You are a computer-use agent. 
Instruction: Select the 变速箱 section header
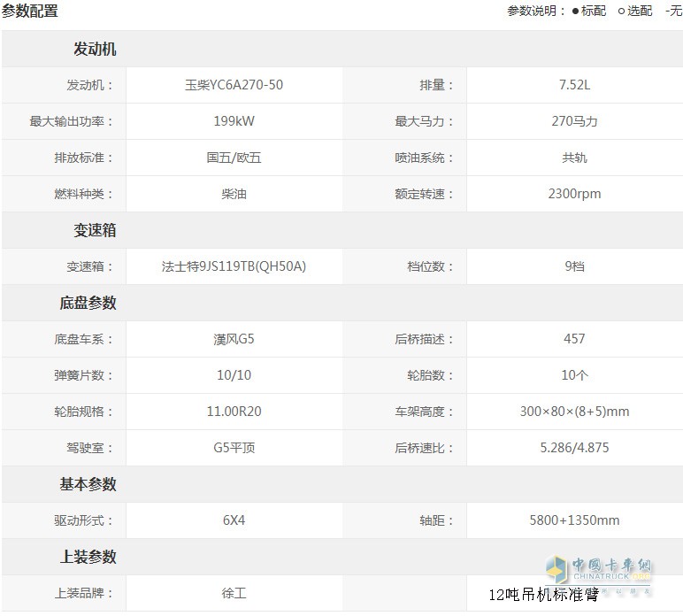pos(95,230)
